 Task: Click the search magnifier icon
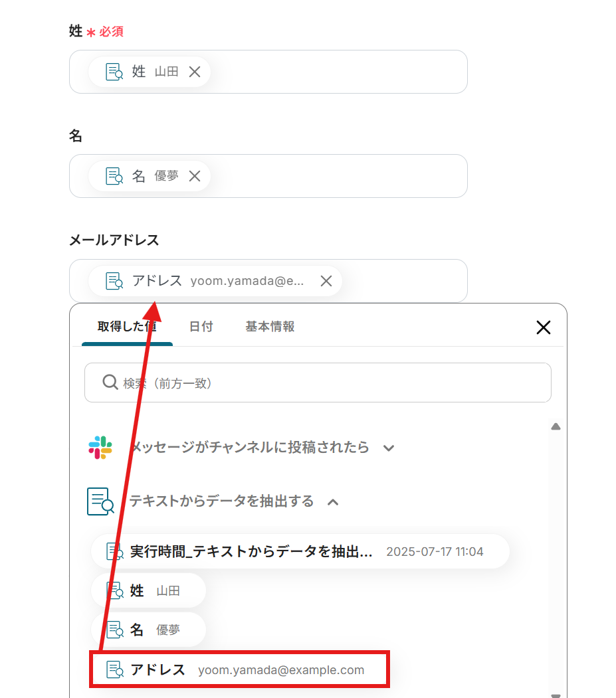(110, 383)
